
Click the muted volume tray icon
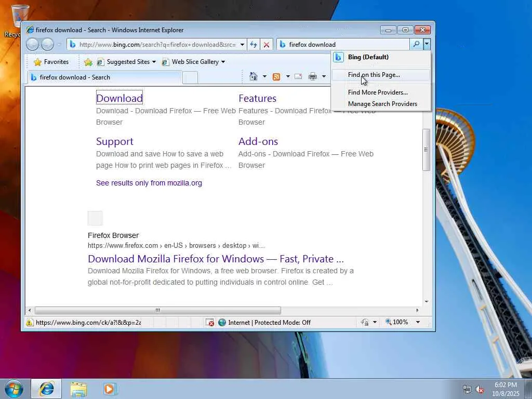[x=480, y=390]
